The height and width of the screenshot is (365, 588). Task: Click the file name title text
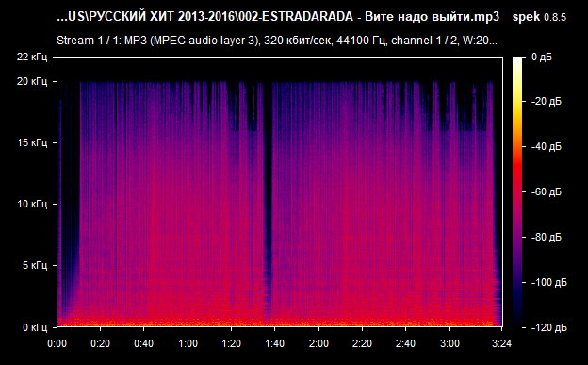click(278, 17)
